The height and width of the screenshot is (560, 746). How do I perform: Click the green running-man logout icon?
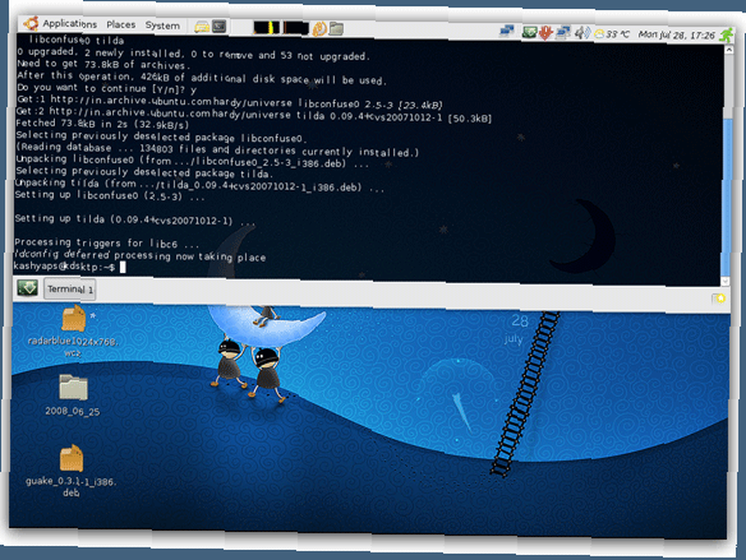726,35
